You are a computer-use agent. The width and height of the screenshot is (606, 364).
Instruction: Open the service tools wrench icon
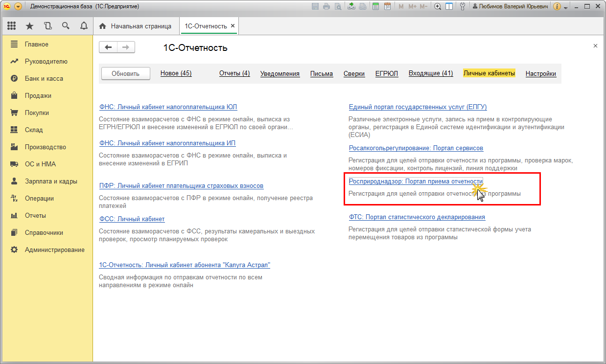[463, 6]
